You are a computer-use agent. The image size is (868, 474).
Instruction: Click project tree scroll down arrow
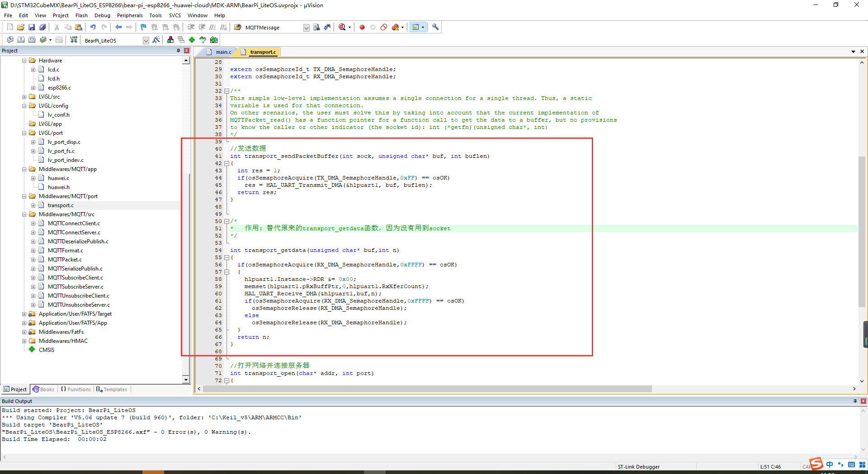point(186,380)
